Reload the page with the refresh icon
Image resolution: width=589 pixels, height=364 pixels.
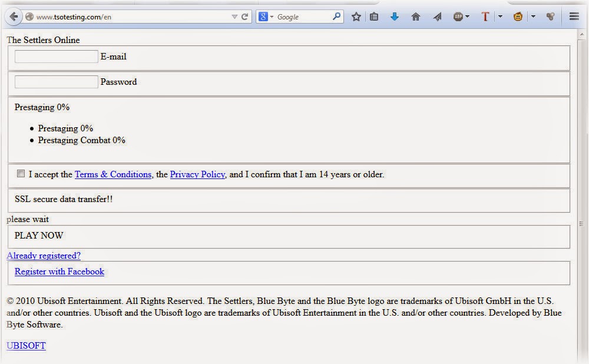point(245,17)
